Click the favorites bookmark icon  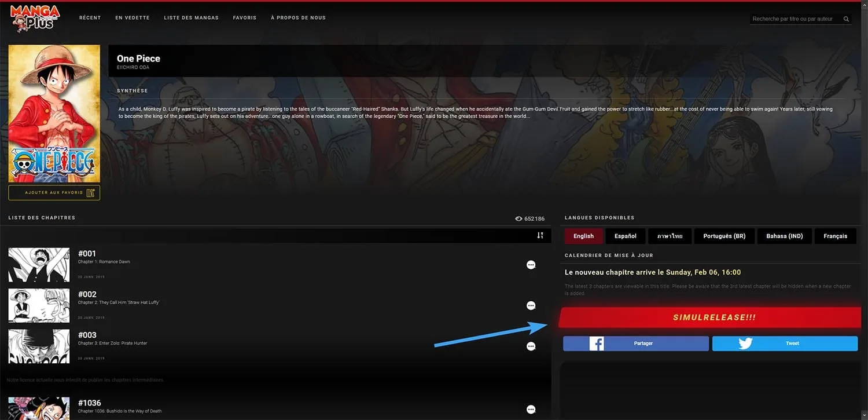click(x=90, y=193)
